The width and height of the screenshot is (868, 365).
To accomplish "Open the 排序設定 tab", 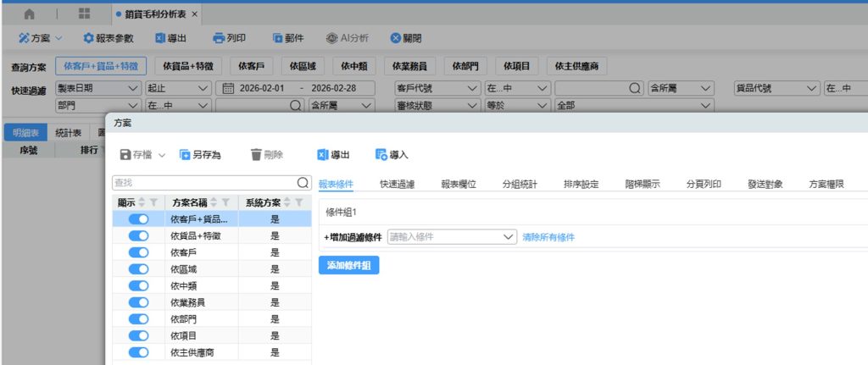I will click(x=583, y=184).
